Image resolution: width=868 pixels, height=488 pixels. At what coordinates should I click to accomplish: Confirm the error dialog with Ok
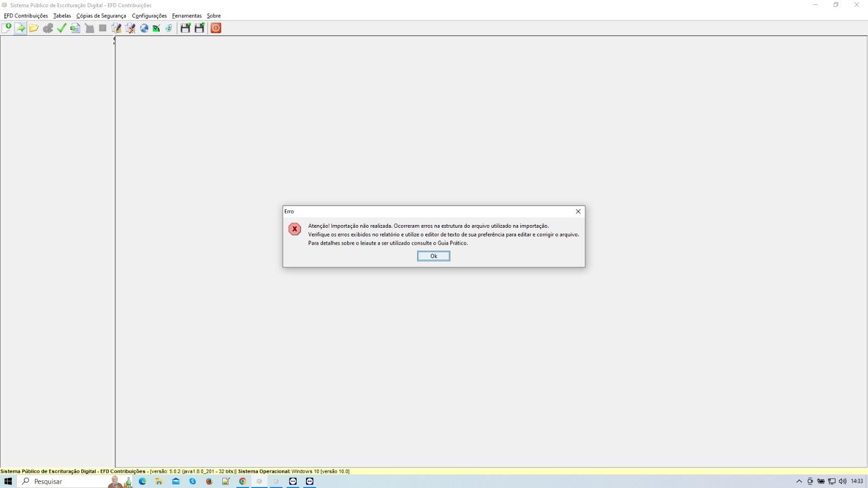tap(433, 256)
